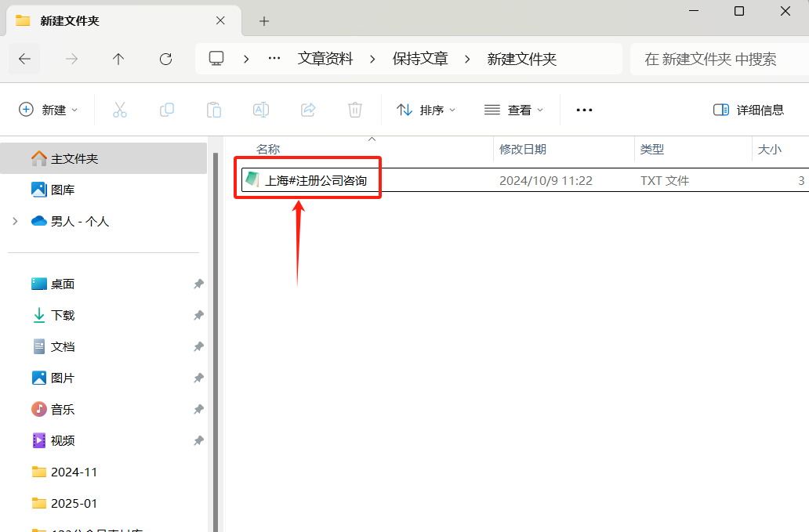Open the 排序 sort dropdown

[x=426, y=110]
